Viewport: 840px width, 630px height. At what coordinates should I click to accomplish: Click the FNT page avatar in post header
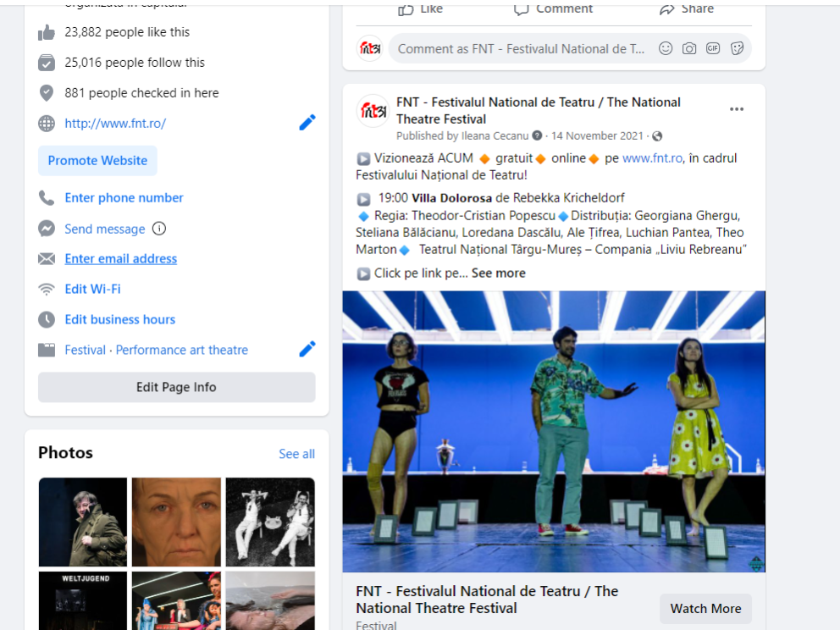point(373,111)
